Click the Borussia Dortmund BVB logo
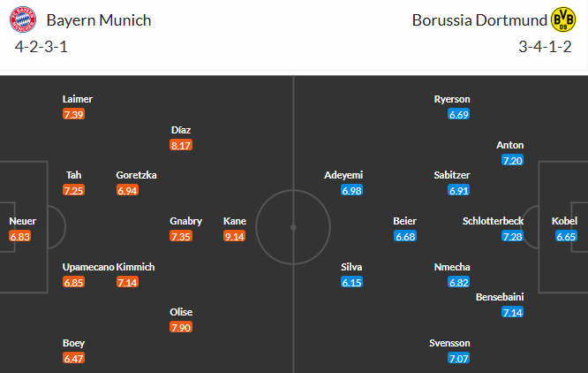Image resolution: width=588 pixels, height=373 pixels. [562, 20]
